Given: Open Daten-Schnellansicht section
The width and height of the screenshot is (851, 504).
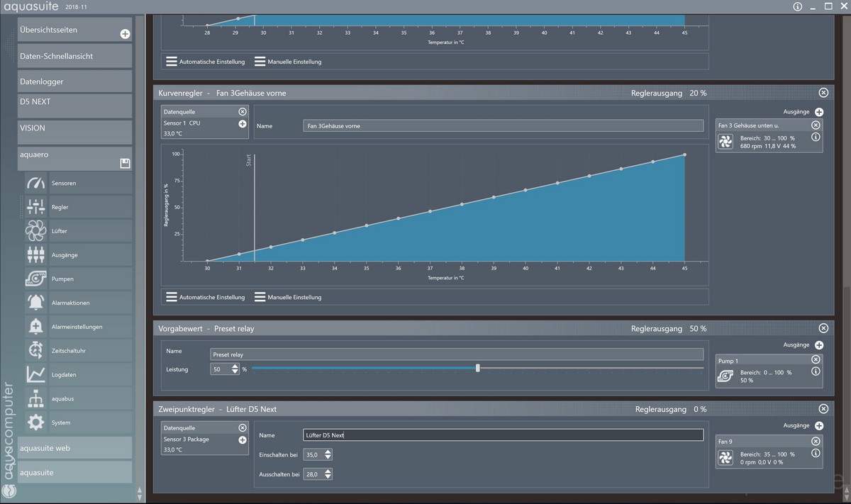Looking at the screenshot, I should (74, 56).
